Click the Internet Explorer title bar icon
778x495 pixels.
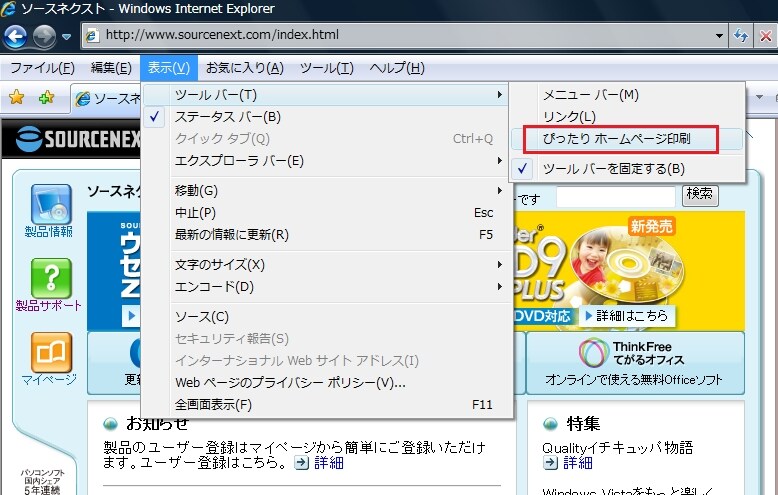pos(8,9)
